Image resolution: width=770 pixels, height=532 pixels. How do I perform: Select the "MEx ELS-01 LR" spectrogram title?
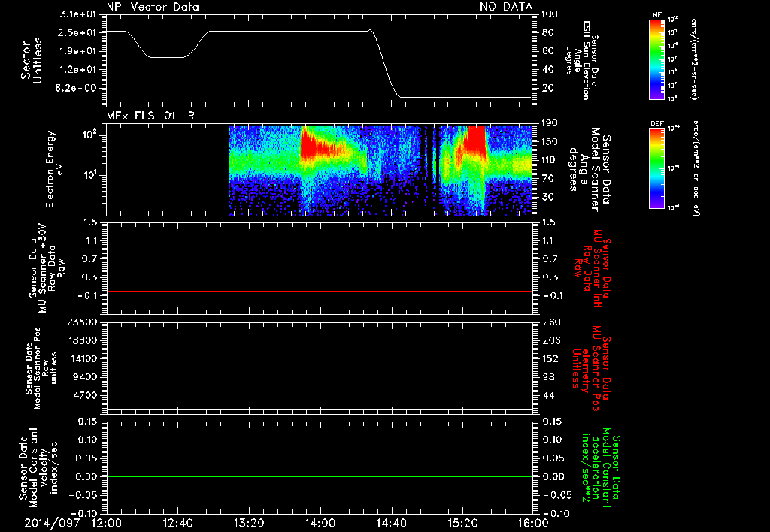tap(150, 116)
